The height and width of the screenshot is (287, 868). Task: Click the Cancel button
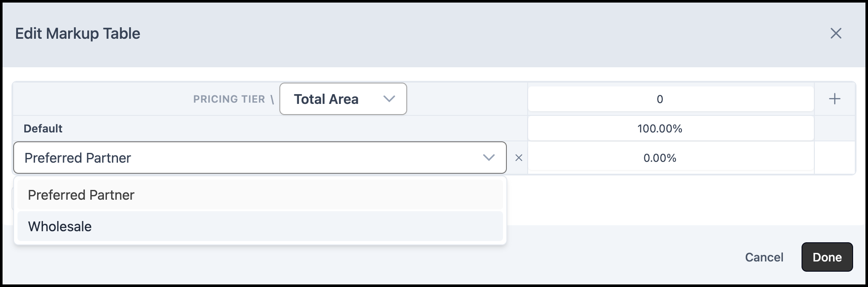(x=764, y=257)
